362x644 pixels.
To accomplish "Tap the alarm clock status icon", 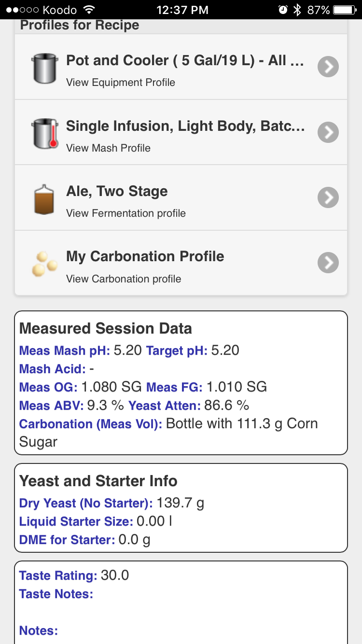I will point(283,10).
